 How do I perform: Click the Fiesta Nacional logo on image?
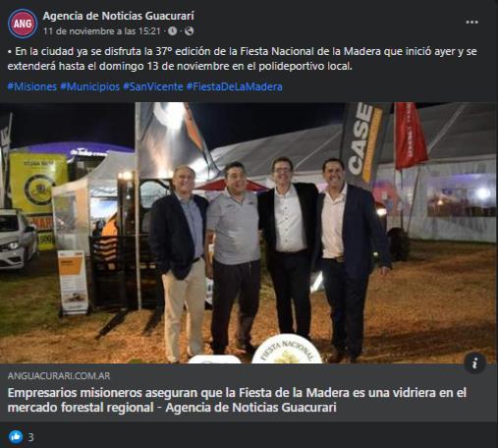pos(287,349)
